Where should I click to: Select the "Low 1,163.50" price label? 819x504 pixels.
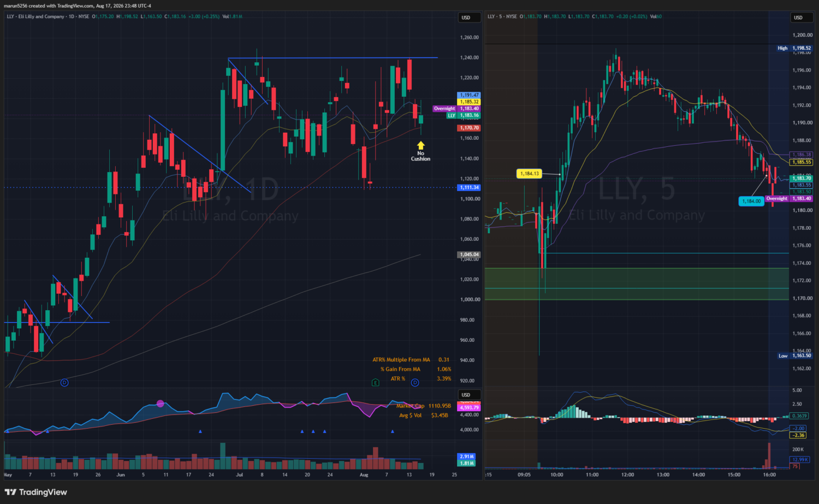tap(795, 355)
